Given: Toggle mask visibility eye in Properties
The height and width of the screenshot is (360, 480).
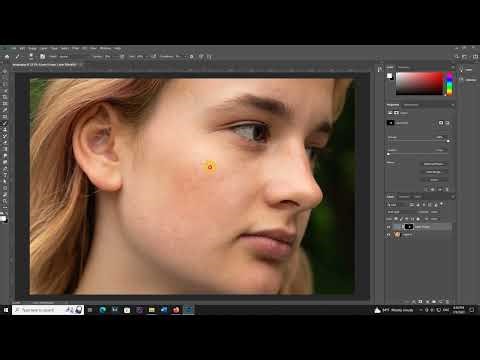Looking at the screenshot, I should point(440,189).
